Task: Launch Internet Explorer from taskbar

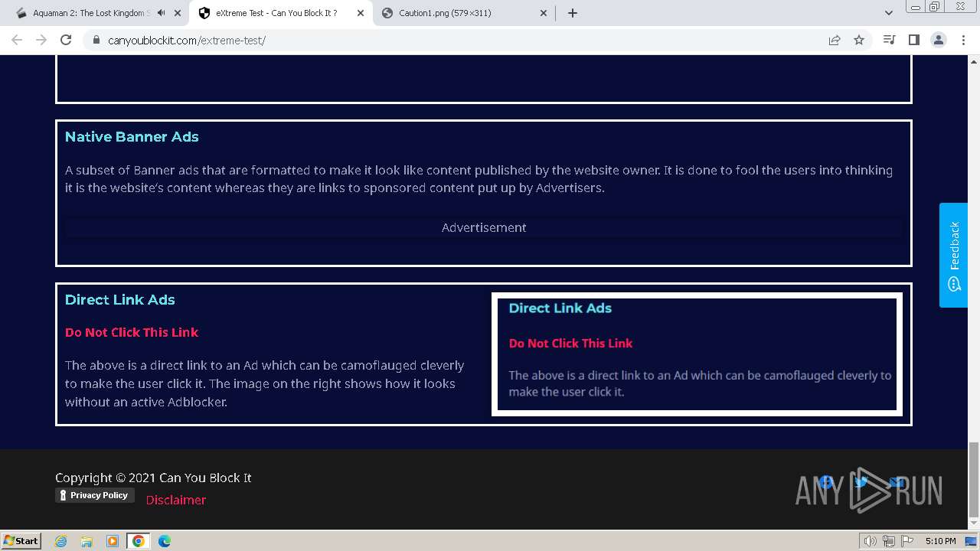Action: (x=60, y=541)
